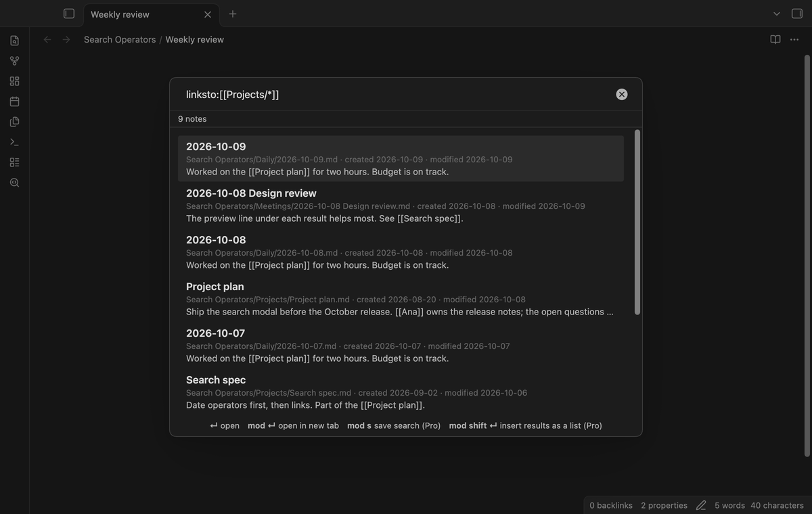Open graph view icon in ribbon
Viewport: 812px width, 514px height.
click(15, 61)
